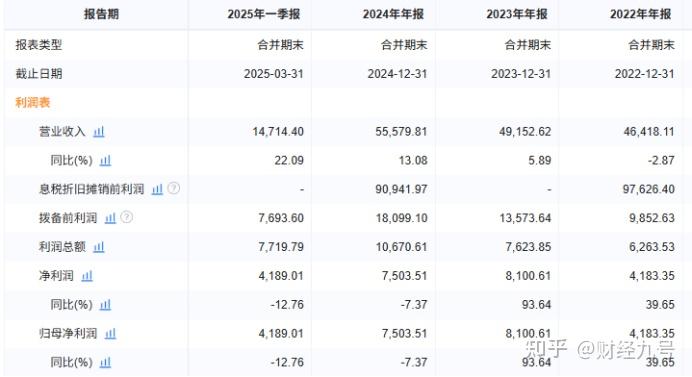Select the date cell 2022-12-31
Image resolution: width=692 pixels, height=377 pixels.
pyautogui.click(x=644, y=74)
